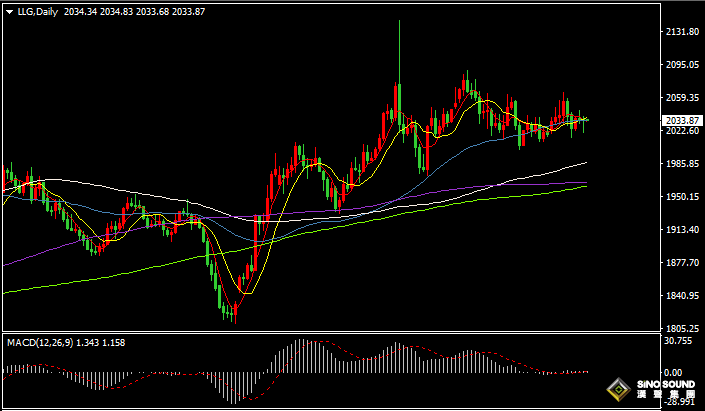Screen dimensions: 705x411
Task: Select the current price tag 2033.87
Action: click(x=681, y=120)
